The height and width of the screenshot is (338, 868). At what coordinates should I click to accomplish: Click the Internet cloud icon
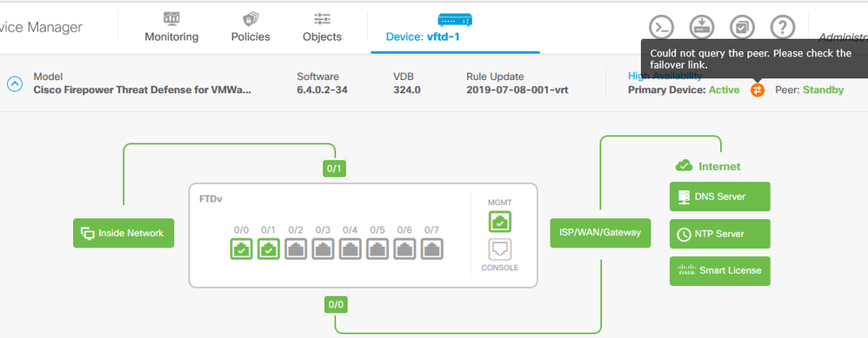[x=684, y=165]
